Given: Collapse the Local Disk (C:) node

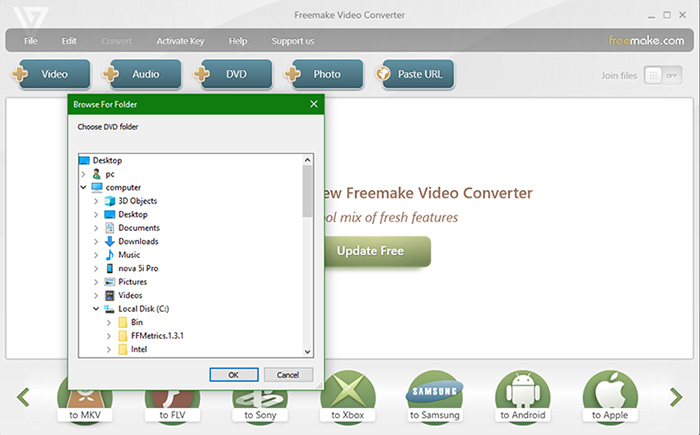Looking at the screenshot, I should point(96,309).
